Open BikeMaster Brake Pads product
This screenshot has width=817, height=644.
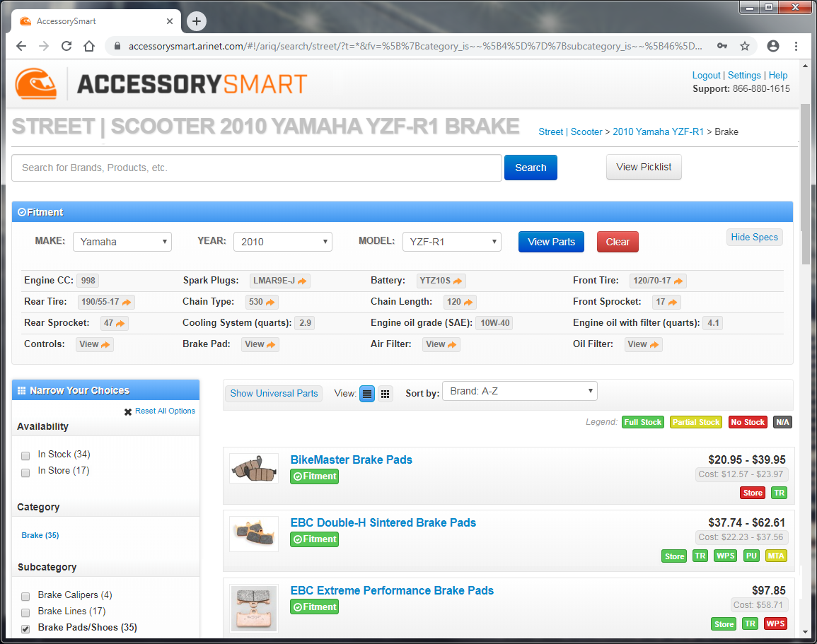[x=351, y=459]
